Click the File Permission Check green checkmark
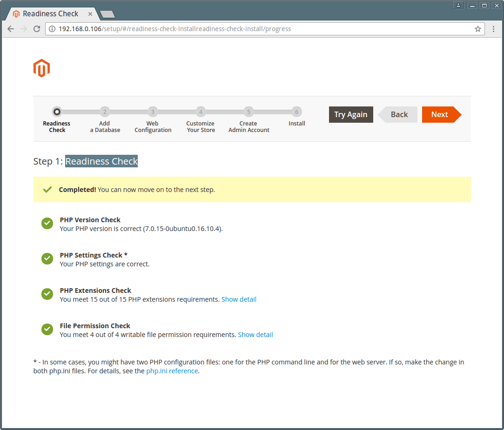Screen dimensions: 504x430 coord(47,329)
